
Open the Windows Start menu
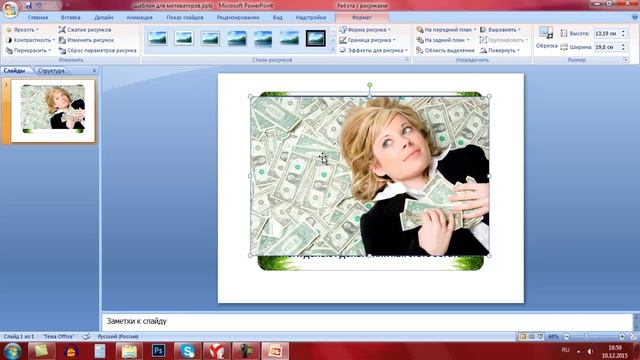pos(12,351)
